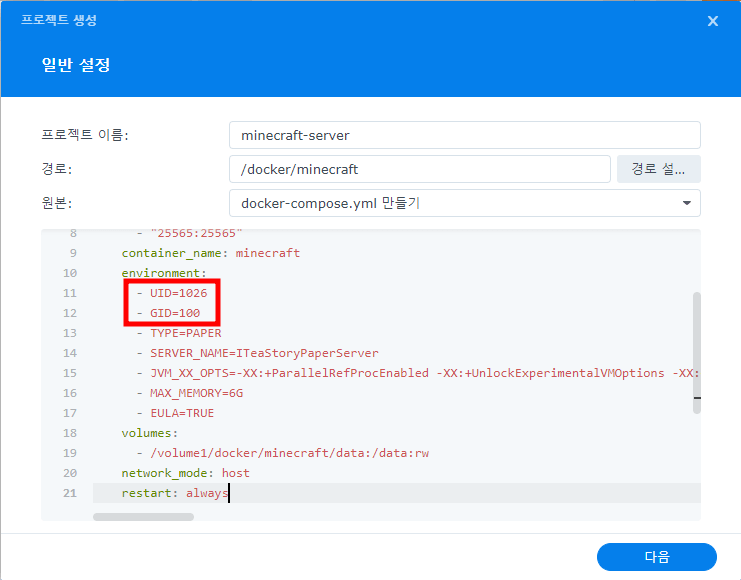741x580 pixels.
Task: Click network_mode: host line
Action: click(185, 473)
